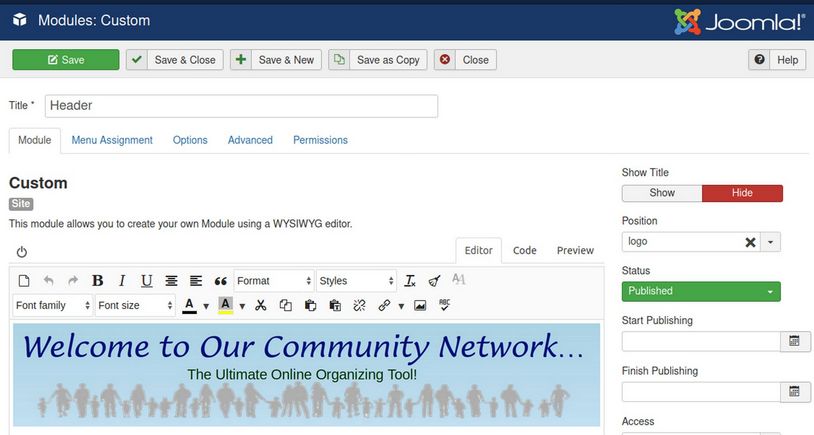Click the cut scissors icon
This screenshot has width=814, height=435.
tap(261, 305)
